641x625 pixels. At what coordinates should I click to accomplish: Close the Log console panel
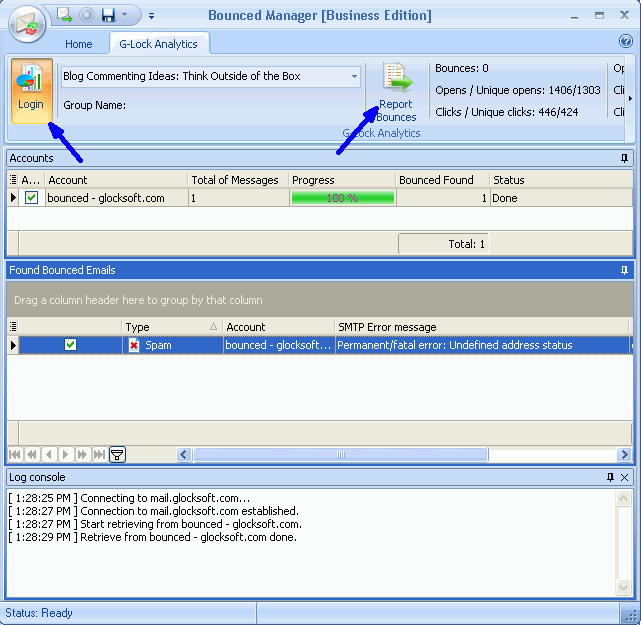point(624,477)
